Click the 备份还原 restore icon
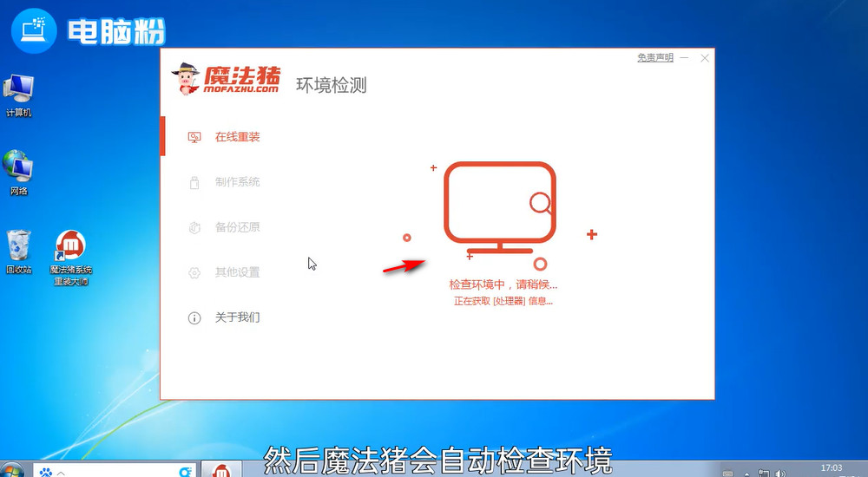This screenshot has width=868, height=477. click(194, 227)
